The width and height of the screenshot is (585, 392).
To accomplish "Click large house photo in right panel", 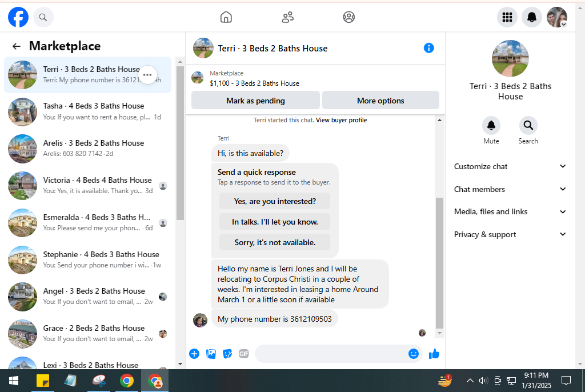I will 510,59.
